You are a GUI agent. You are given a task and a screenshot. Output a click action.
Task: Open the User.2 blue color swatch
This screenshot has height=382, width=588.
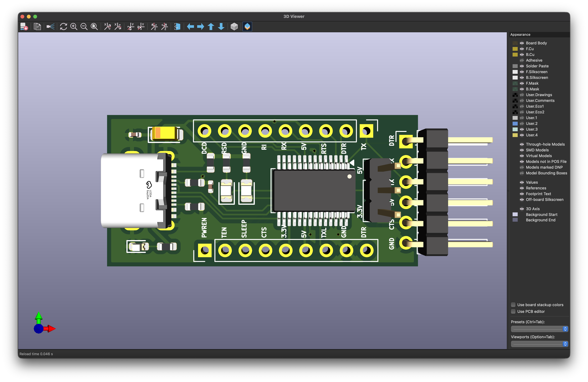point(515,123)
